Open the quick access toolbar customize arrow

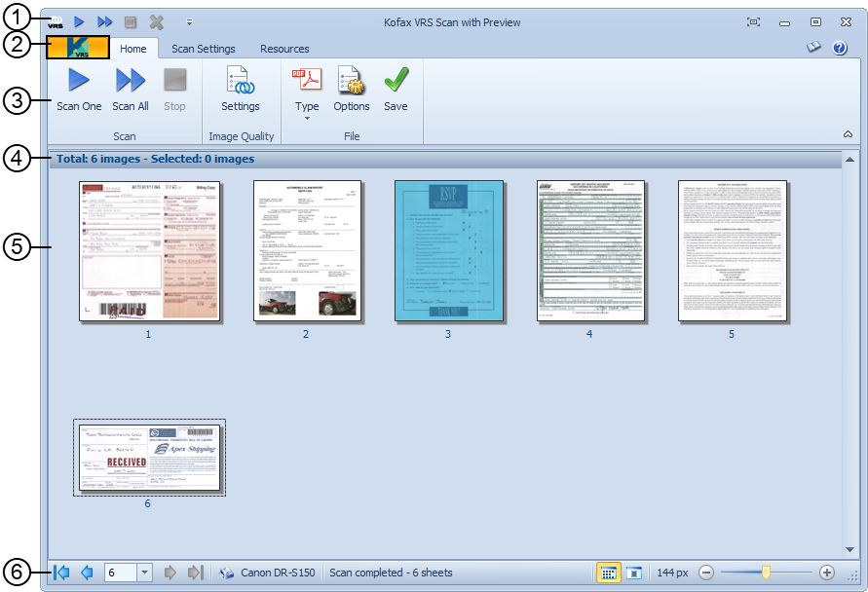click(189, 21)
